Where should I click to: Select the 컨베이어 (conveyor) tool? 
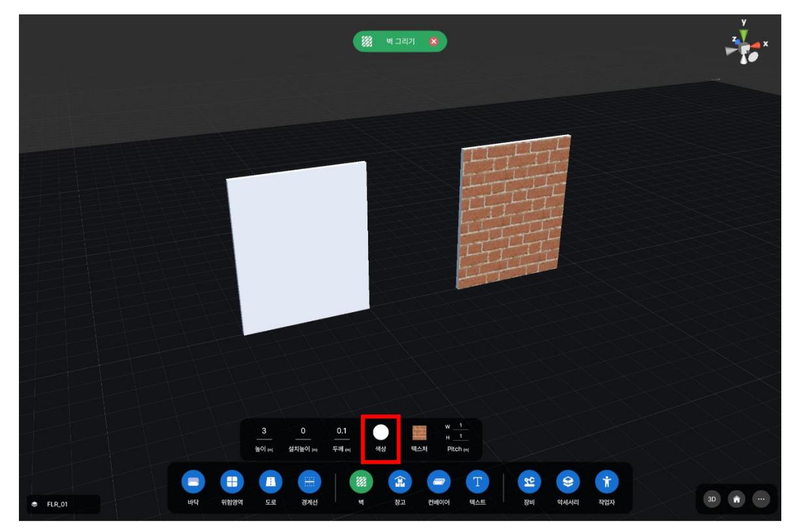pos(437,482)
